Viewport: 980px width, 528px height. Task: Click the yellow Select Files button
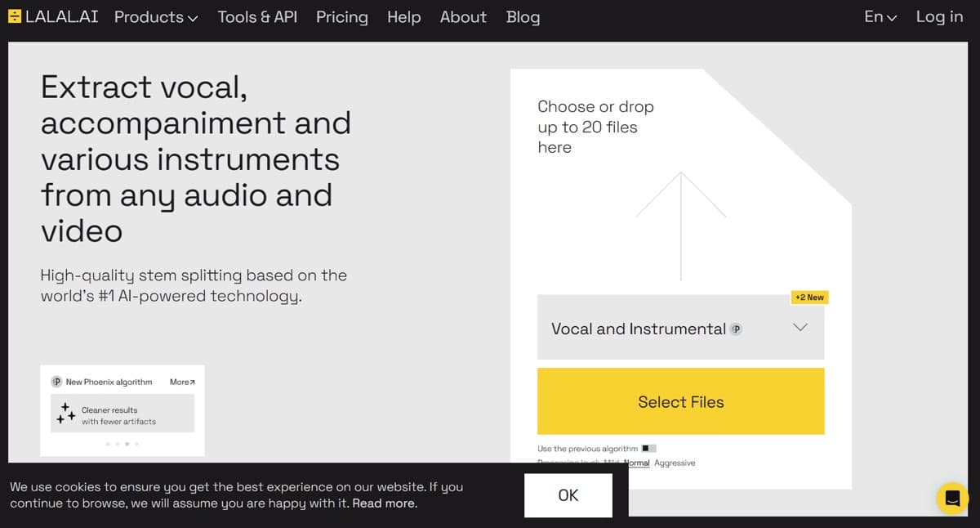coord(680,401)
